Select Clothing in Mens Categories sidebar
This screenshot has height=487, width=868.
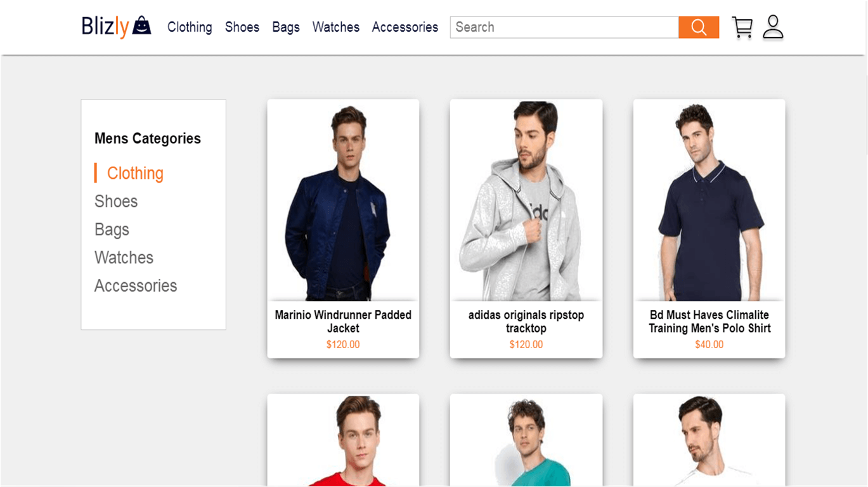[135, 173]
